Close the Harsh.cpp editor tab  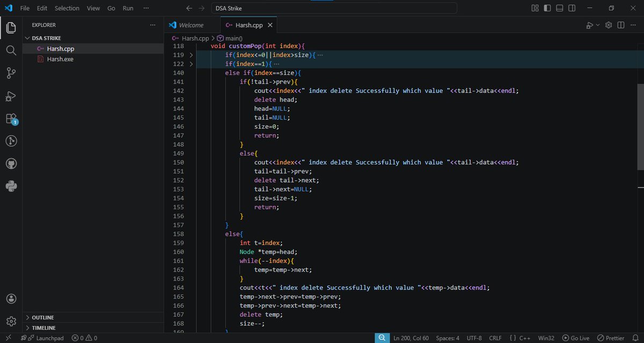tap(270, 25)
